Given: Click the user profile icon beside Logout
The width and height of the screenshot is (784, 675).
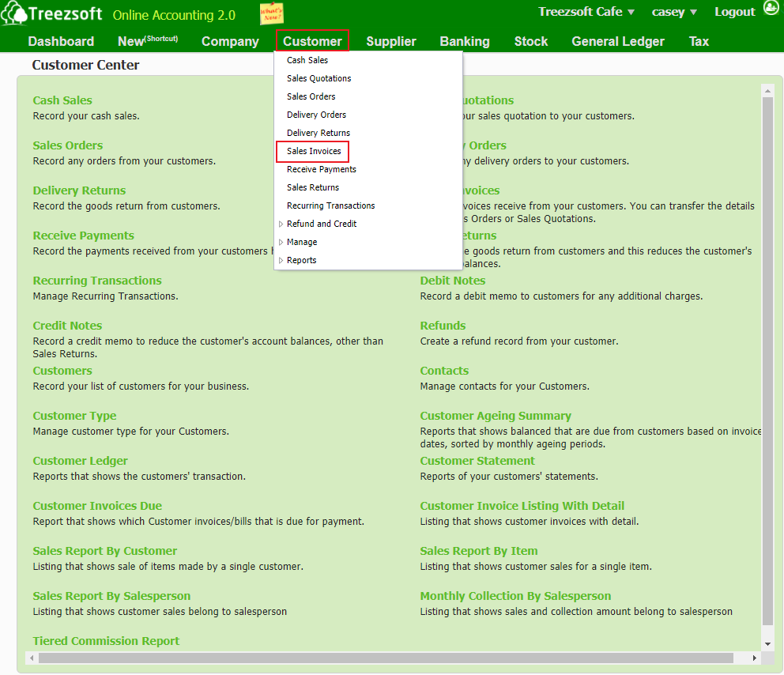Looking at the screenshot, I should [x=771, y=9].
